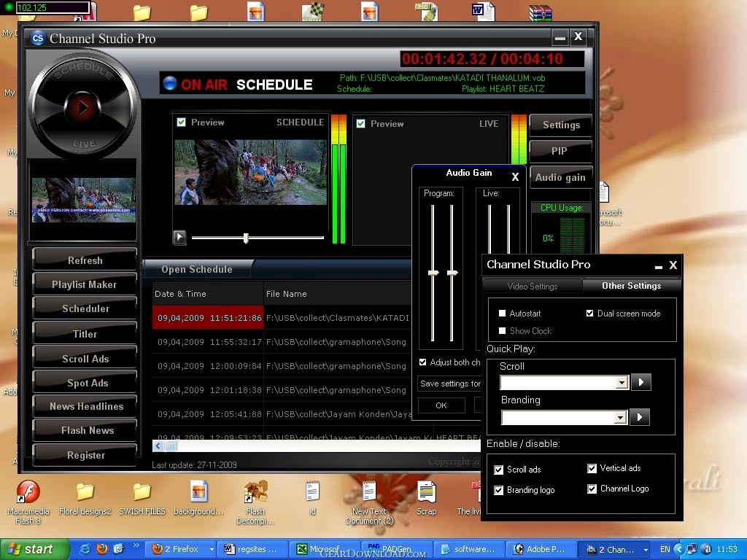Expand the 2 Firefox taskbar group arrow
Viewport: 747px width, 560px height.
click(x=211, y=550)
